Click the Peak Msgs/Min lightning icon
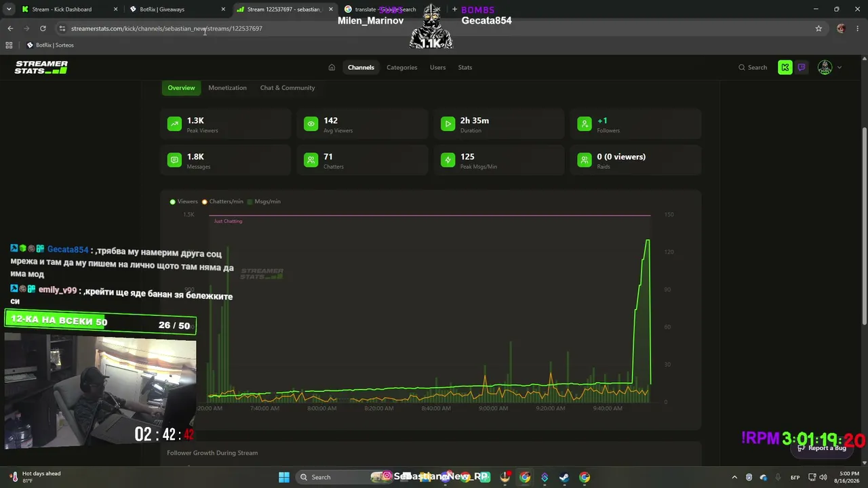The image size is (868, 488). click(448, 160)
